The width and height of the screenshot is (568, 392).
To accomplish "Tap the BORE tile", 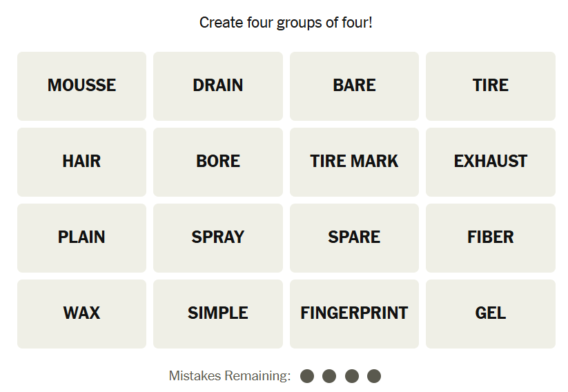I will pos(218,161).
